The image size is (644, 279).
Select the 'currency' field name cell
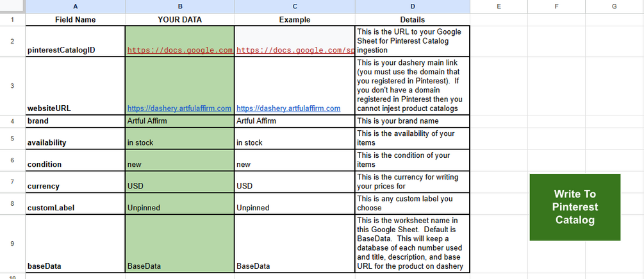click(76, 182)
